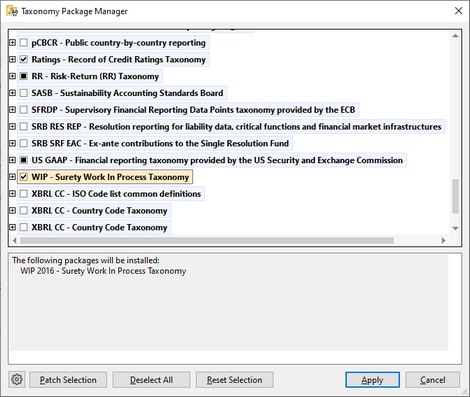Click 'WIP 2016 - Surety Work In Process Taxonomy' text
This screenshot has width=470, height=397.
[x=103, y=271]
